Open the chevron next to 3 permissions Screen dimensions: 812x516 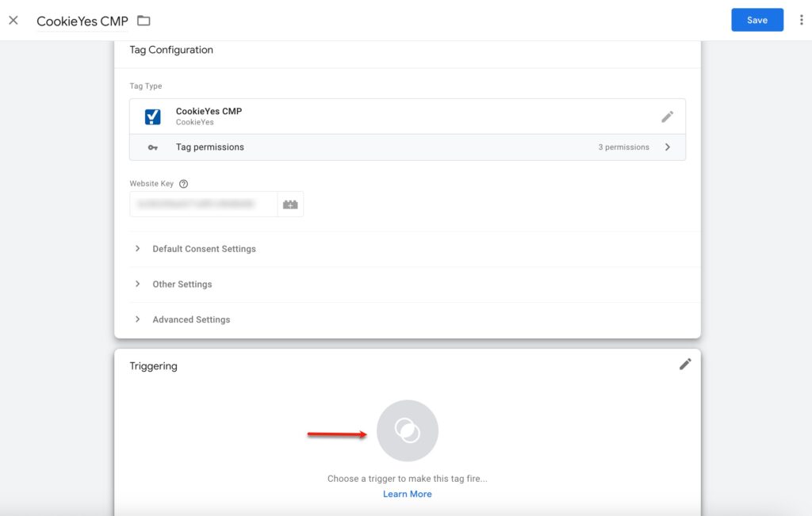[668, 147]
